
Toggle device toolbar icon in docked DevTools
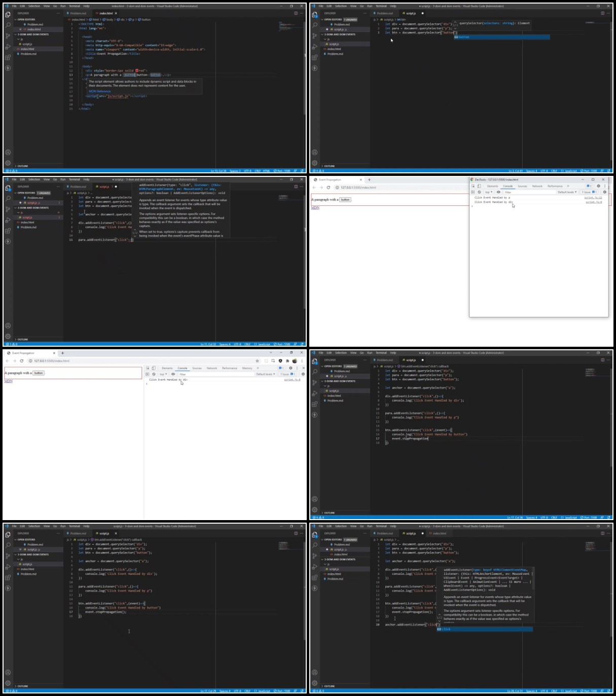(154, 368)
